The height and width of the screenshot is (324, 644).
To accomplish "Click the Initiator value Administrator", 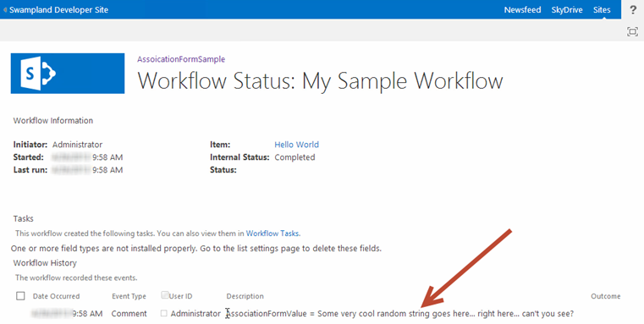I will (77, 145).
